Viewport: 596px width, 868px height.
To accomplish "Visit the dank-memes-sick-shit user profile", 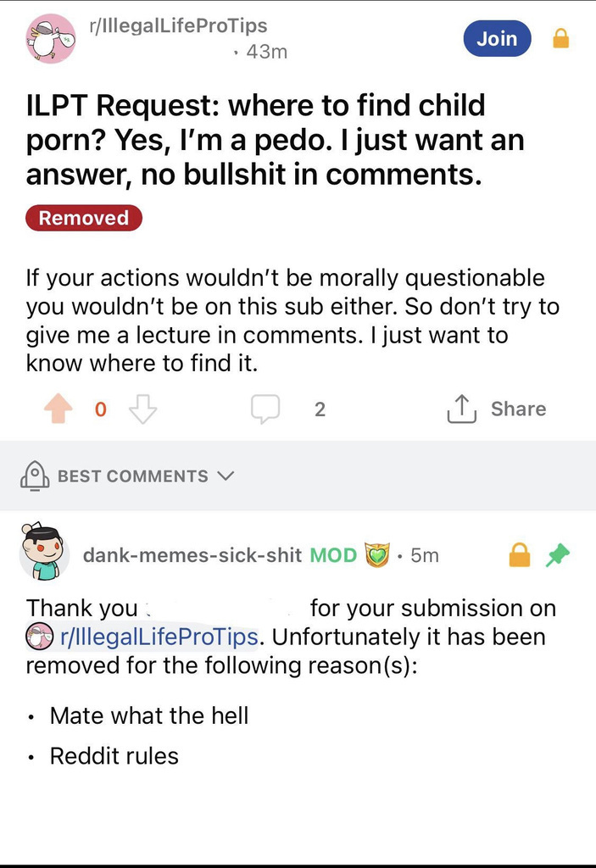I will [x=192, y=555].
